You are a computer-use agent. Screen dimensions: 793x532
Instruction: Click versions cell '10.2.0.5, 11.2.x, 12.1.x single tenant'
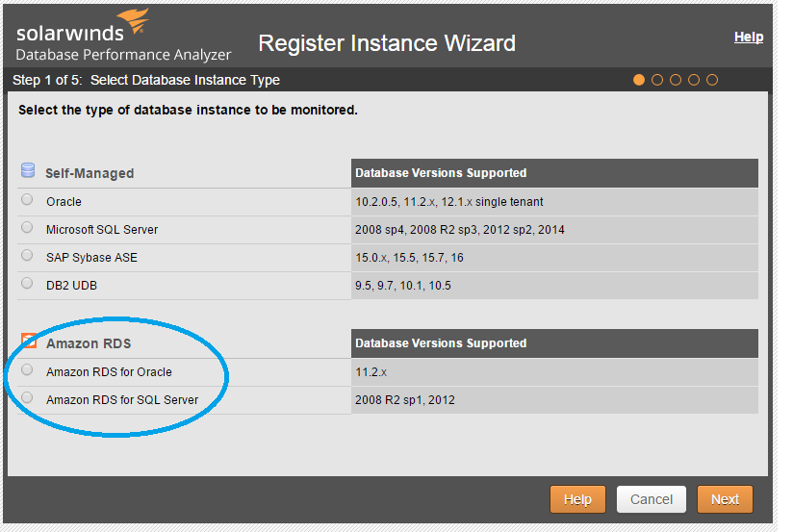tap(554, 202)
